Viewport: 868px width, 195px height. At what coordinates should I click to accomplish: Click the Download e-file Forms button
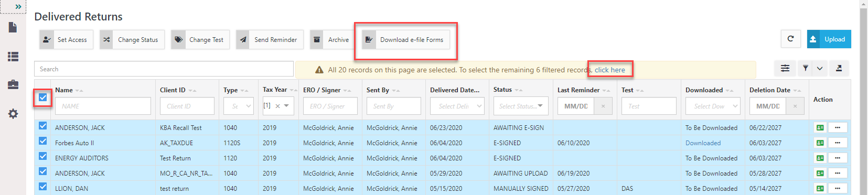[406, 39]
